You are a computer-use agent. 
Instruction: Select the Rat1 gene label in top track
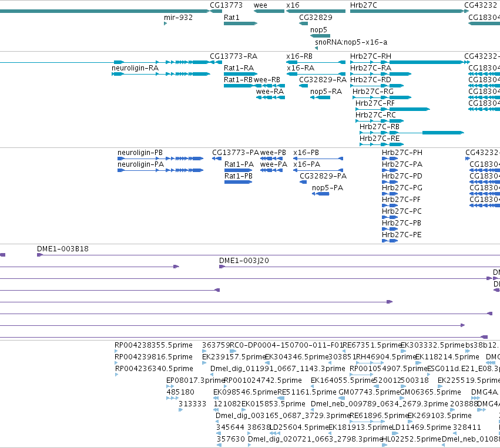[231, 18]
